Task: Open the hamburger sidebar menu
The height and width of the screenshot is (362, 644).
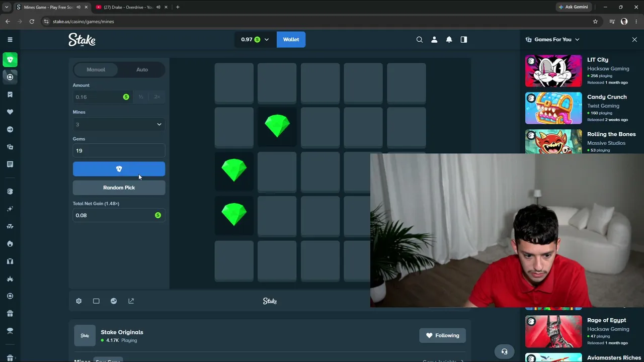Action: click(10, 39)
